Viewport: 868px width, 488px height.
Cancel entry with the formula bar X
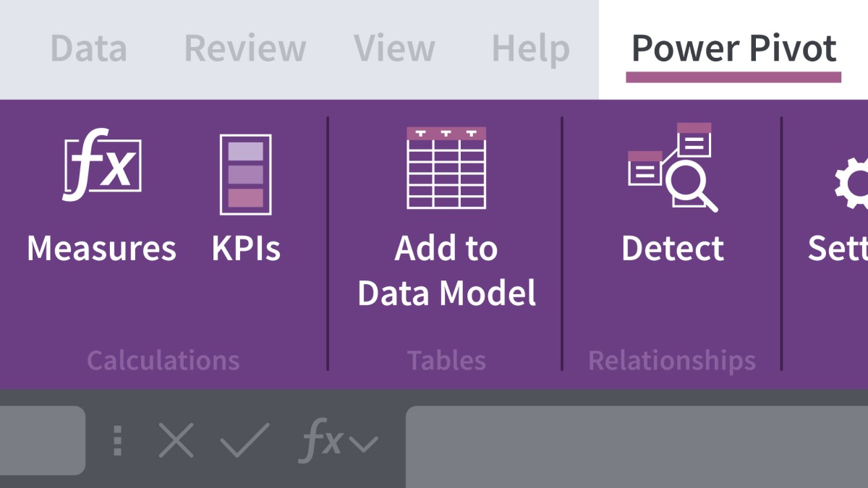coord(176,440)
